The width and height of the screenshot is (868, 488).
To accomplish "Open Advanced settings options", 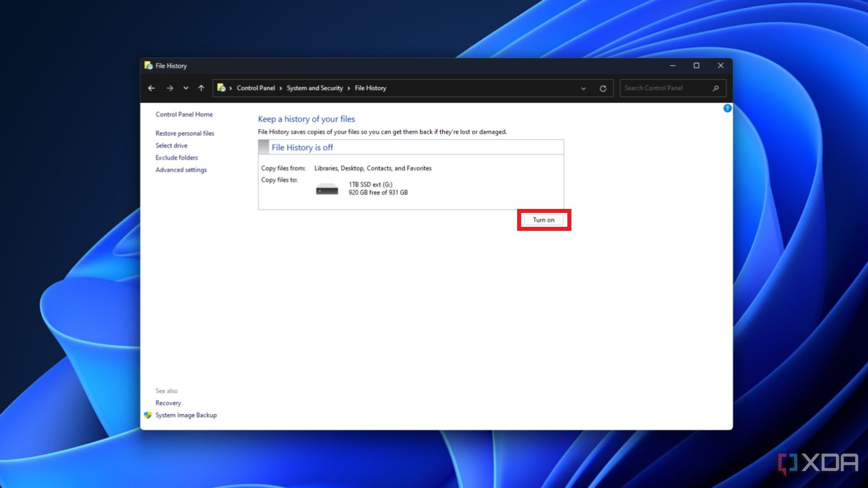I will pyautogui.click(x=181, y=169).
